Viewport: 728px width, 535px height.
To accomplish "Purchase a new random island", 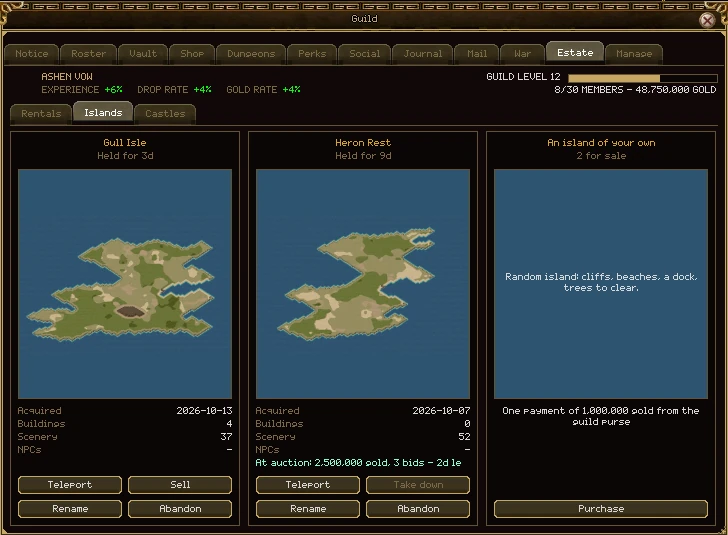I will [601, 509].
